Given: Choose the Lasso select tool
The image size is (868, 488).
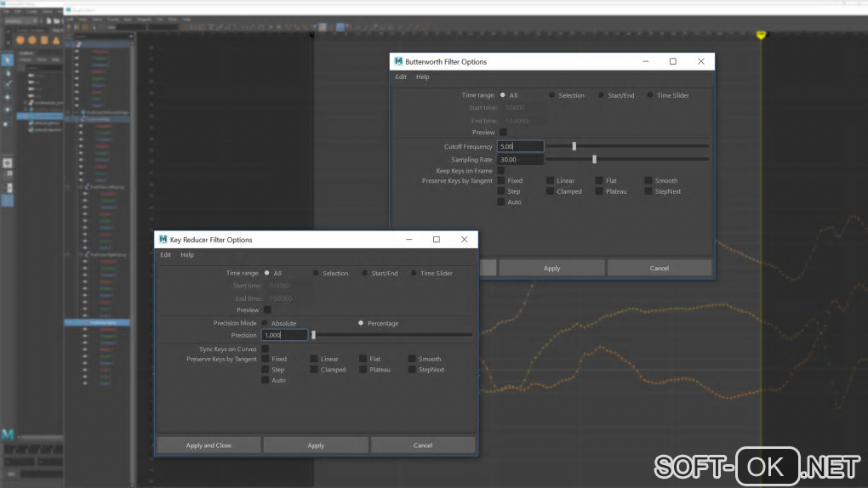Looking at the screenshot, I should [7, 72].
